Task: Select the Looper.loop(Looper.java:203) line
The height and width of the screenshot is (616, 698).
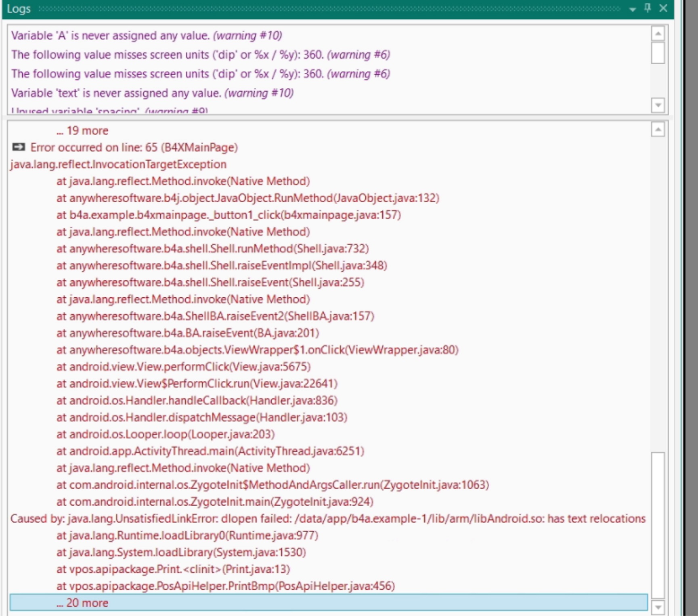Action: click(166, 434)
